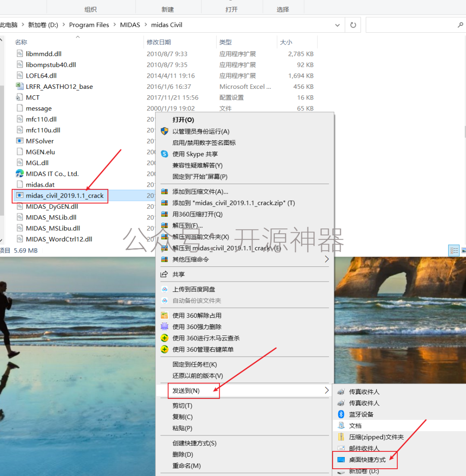Click the desktop icon for 桌面快捷方式
The width and height of the screenshot is (466, 476).
(x=341, y=460)
